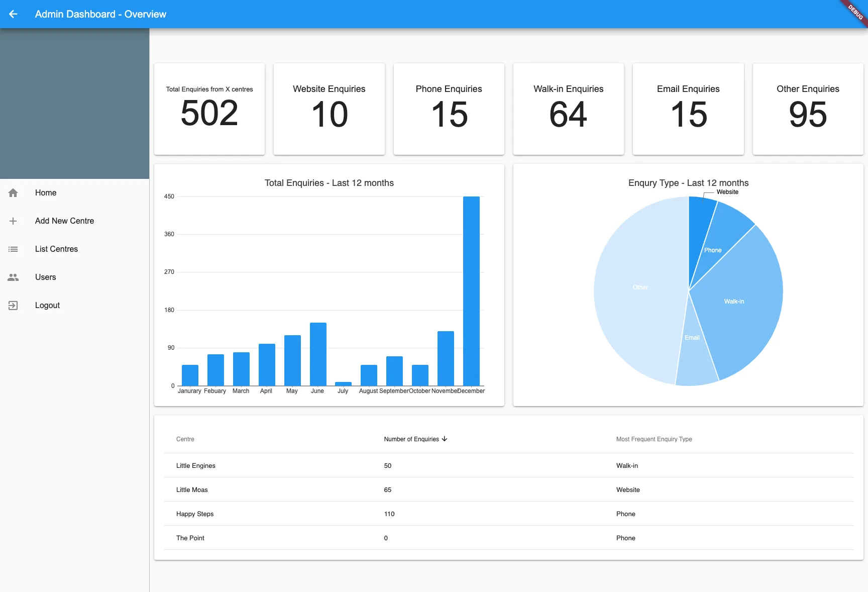Click the back arrow in app bar
The width and height of the screenshot is (868, 592).
click(x=13, y=14)
